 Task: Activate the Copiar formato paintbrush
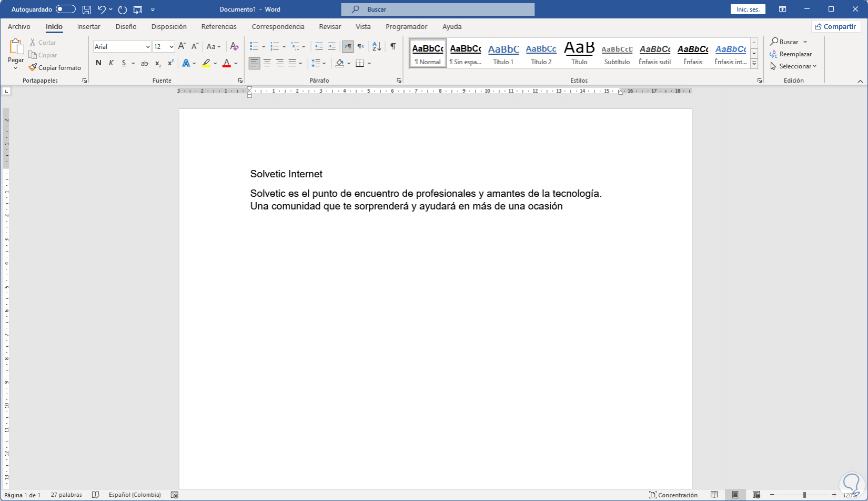[55, 68]
